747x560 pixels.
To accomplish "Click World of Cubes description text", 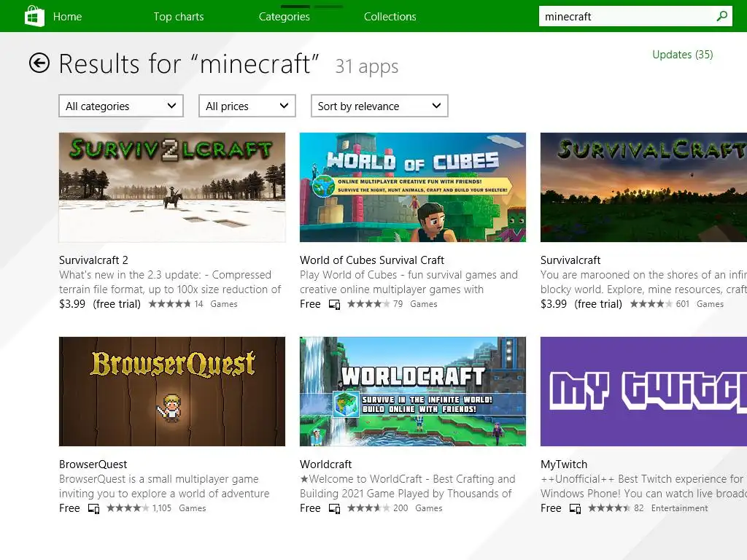I will 409,282.
